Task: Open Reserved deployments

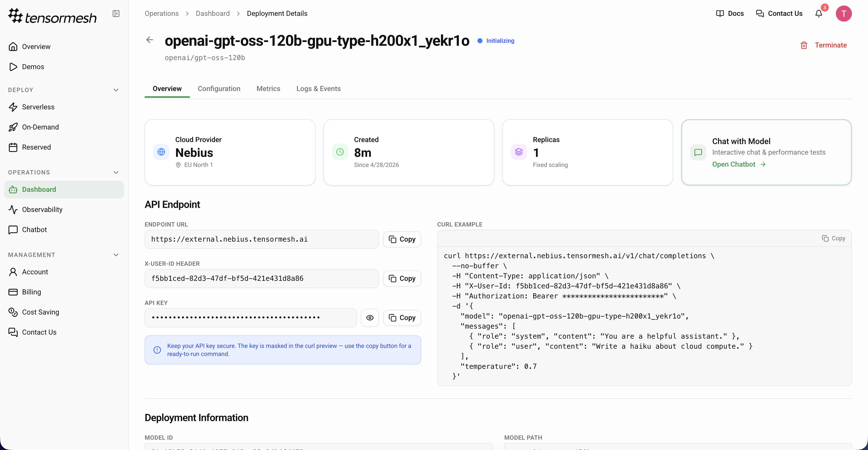Action: (64, 147)
